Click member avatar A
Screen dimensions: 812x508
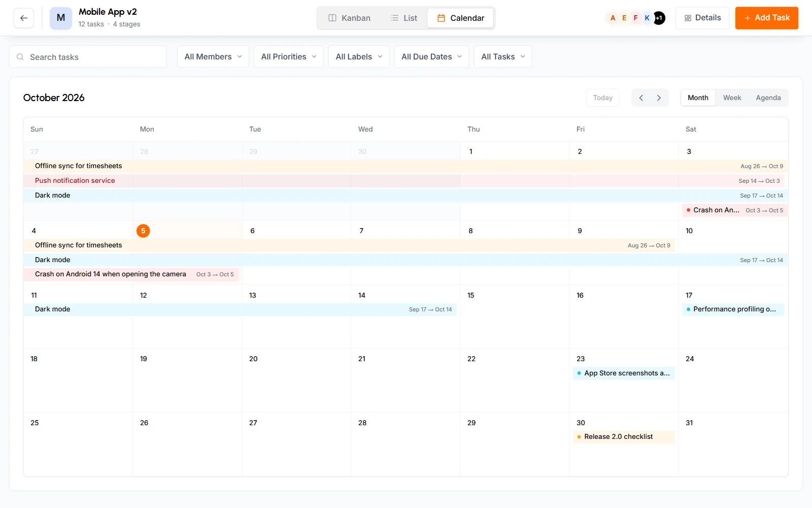coord(613,18)
